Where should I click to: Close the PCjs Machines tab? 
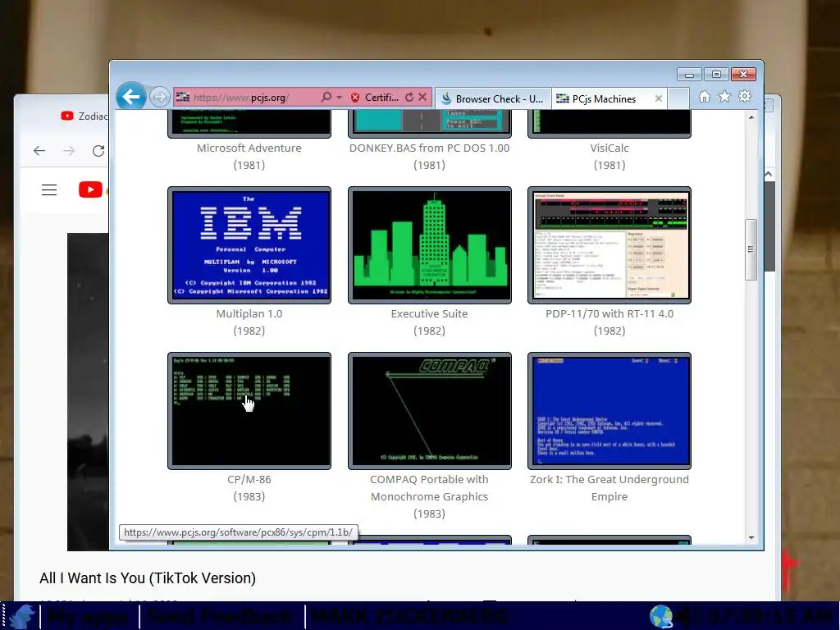[x=659, y=98]
